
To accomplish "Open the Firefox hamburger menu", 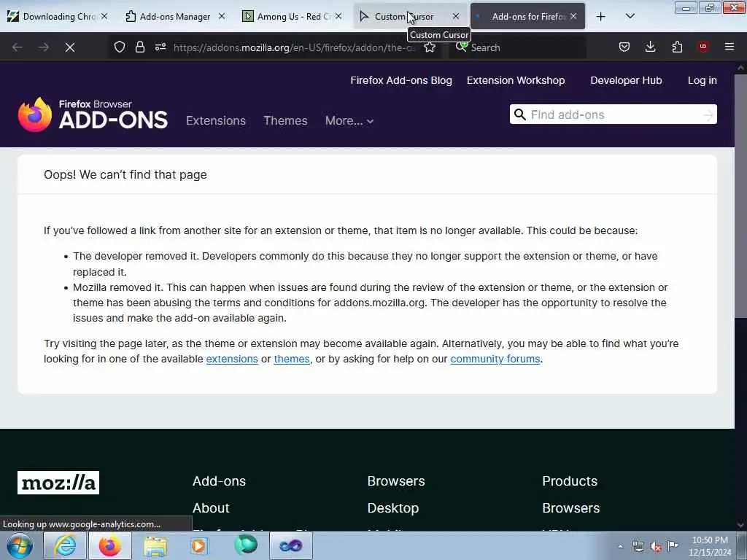I will click(x=729, y=47).
